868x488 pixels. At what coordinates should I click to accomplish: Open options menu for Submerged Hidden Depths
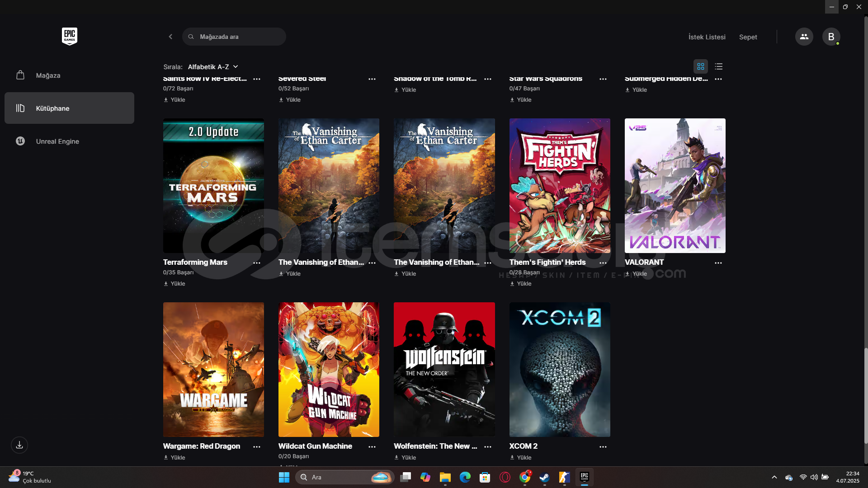point(718,79)
